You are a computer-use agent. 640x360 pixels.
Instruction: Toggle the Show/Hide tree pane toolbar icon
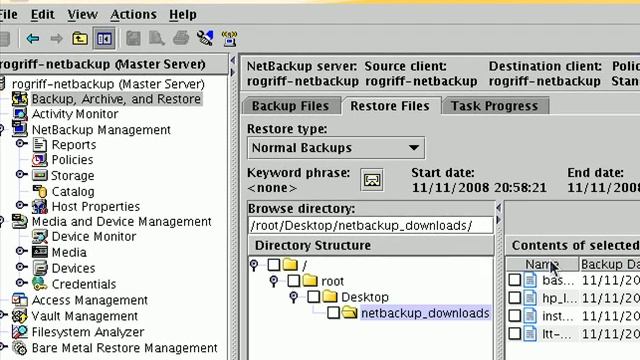click(x=104, y=39)
